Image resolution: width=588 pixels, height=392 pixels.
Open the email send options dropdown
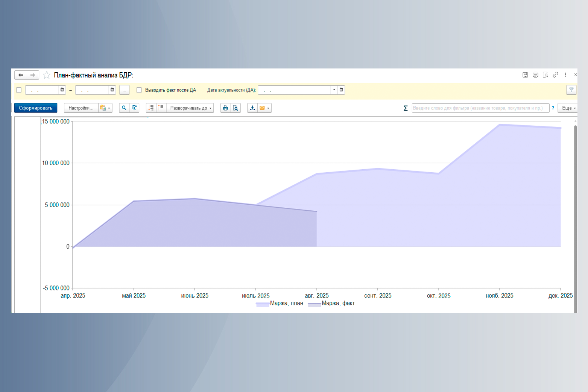click(x=268, y=108)
